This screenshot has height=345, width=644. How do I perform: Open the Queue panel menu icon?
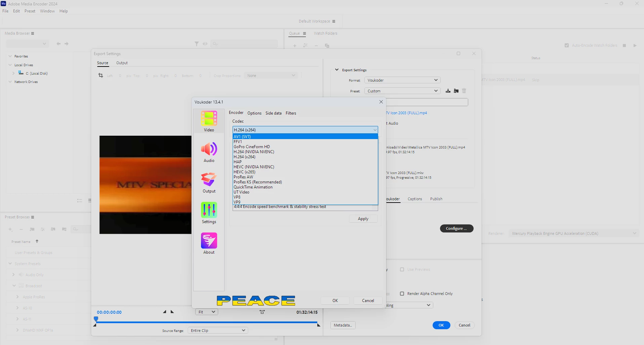(x=305, y=33)
